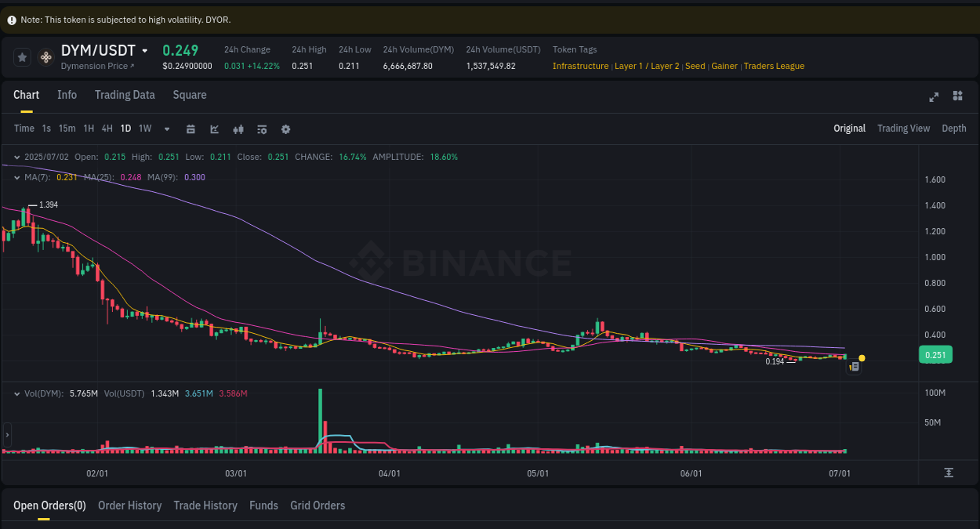Open the widget layout icon
Viewport: 980px width, 529px height.
click(957, 96)
